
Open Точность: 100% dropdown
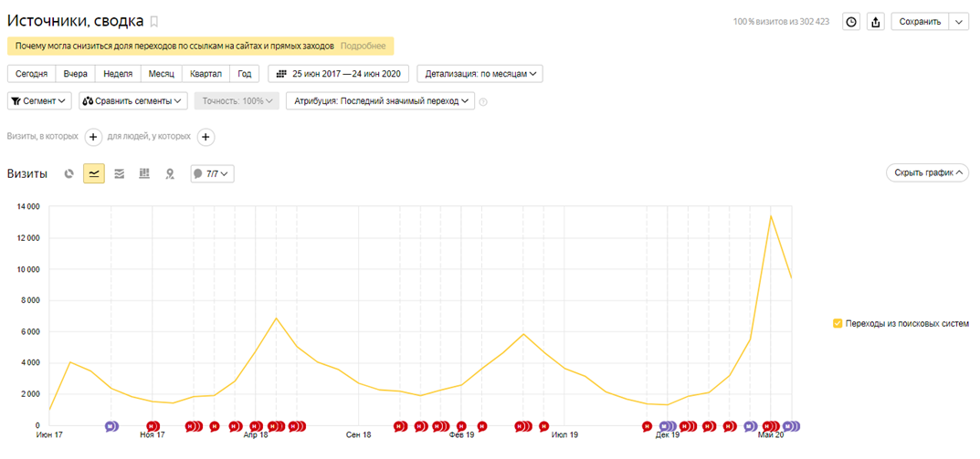click(x=237, y=101)
